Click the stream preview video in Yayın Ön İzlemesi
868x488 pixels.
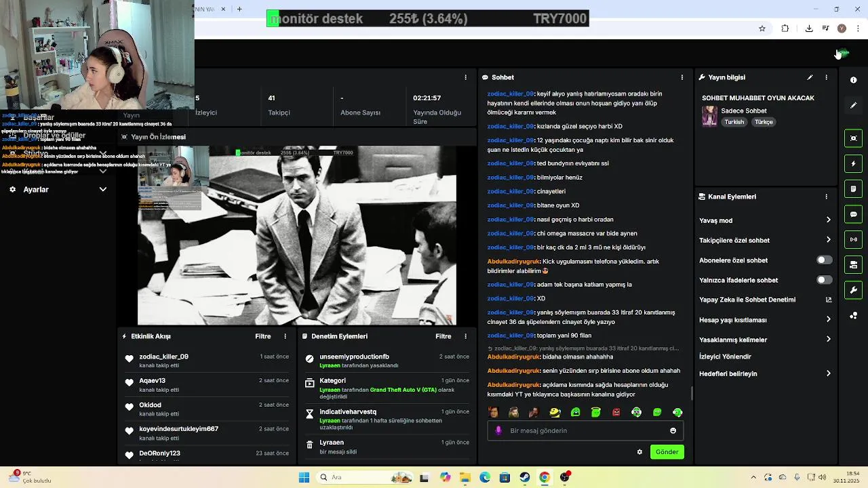(297, 236)
